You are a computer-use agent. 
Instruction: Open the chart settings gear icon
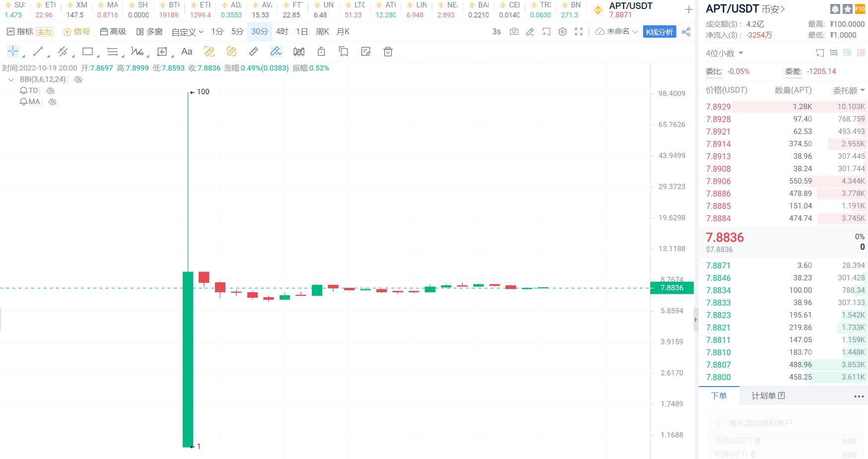click(x=563, y=31)
